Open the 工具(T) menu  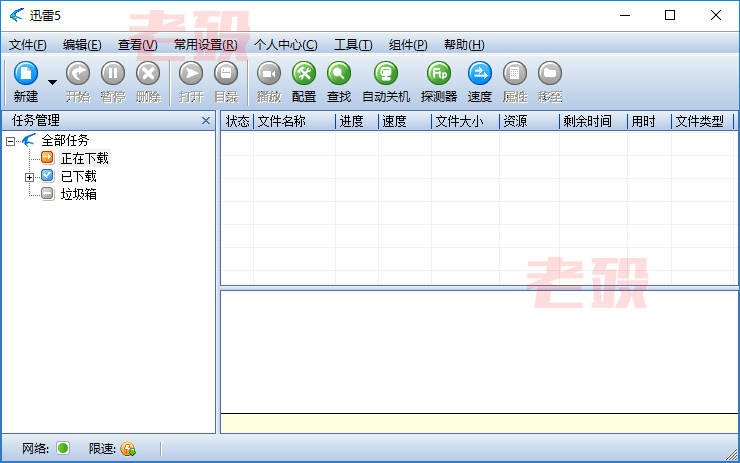click(353, 45)
